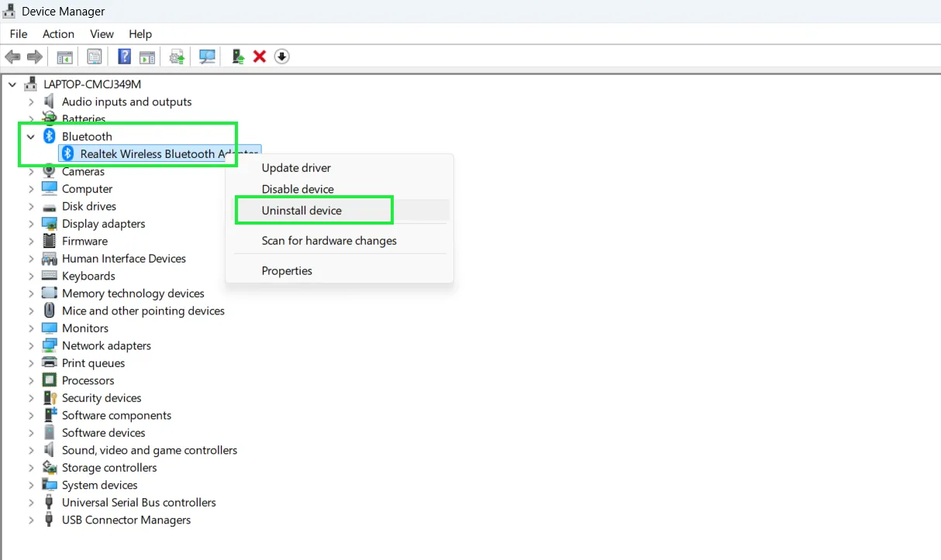Click the Forward navigation arrow
This screenshot has width=941, height=560.
(x=35, y=56)
